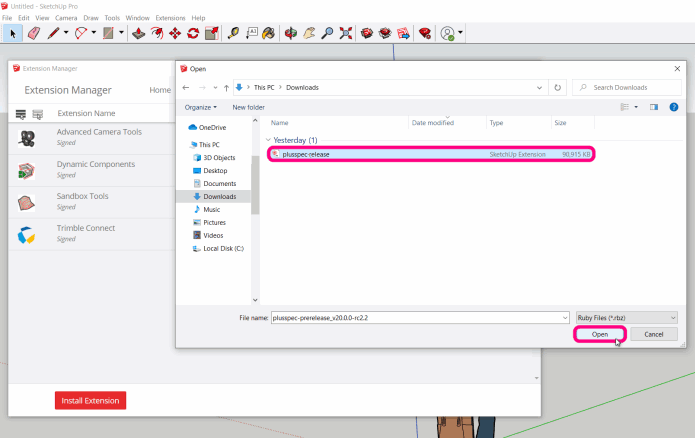Open the Edit menu

[23, 18]
